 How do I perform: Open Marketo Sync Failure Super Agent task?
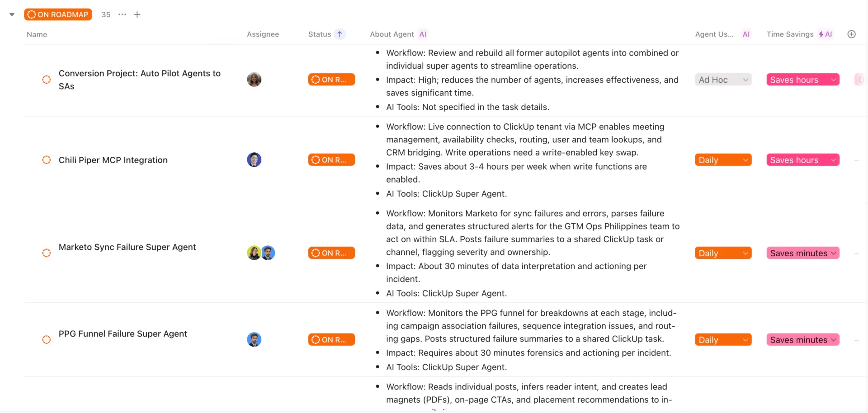coord(127,247)
